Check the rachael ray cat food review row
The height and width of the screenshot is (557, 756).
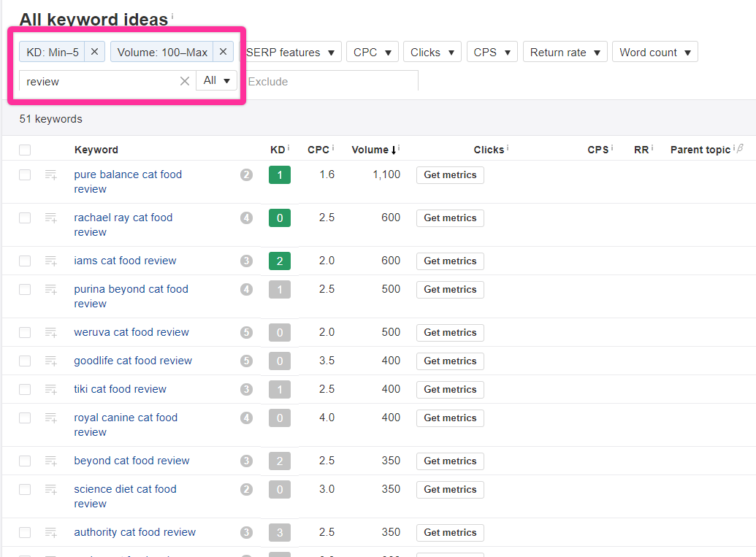click(x=25, y=218)
